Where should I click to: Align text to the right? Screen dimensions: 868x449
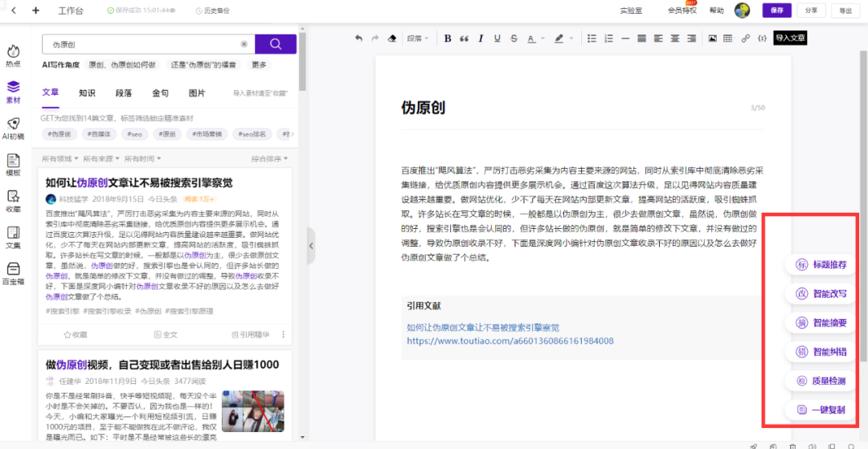[x=691, y=39]
